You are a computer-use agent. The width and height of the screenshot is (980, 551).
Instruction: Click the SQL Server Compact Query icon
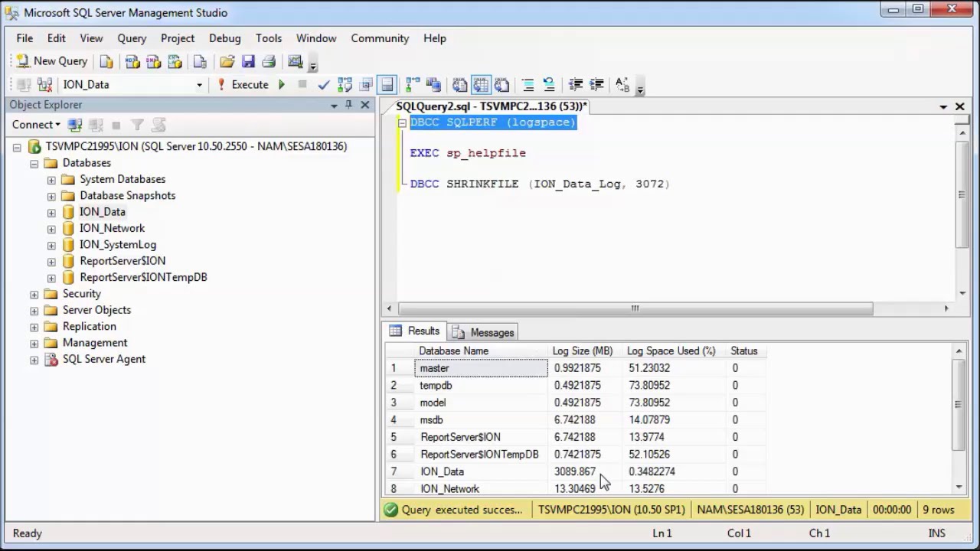pos(200,62)
